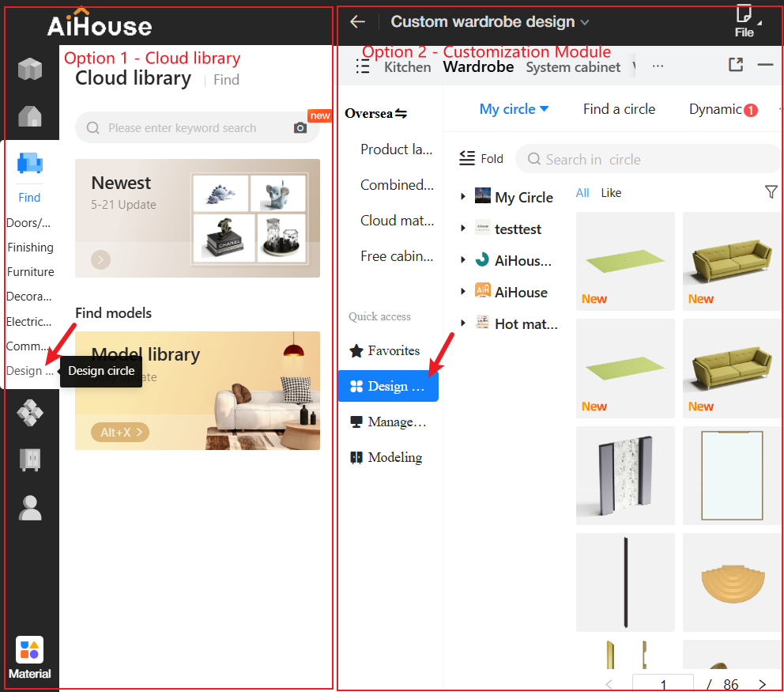Screen dimensions: 784x692
Task: Select the Like filter
Action: [x=611, y=193]
